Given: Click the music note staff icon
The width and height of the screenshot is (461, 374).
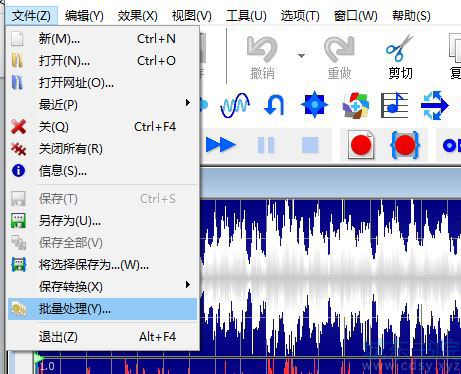Looking at the screenshot, I should 395,105.
